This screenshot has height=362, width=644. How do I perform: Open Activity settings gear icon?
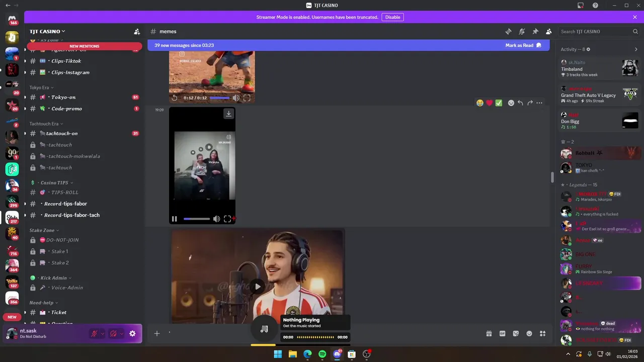(588, 49)
